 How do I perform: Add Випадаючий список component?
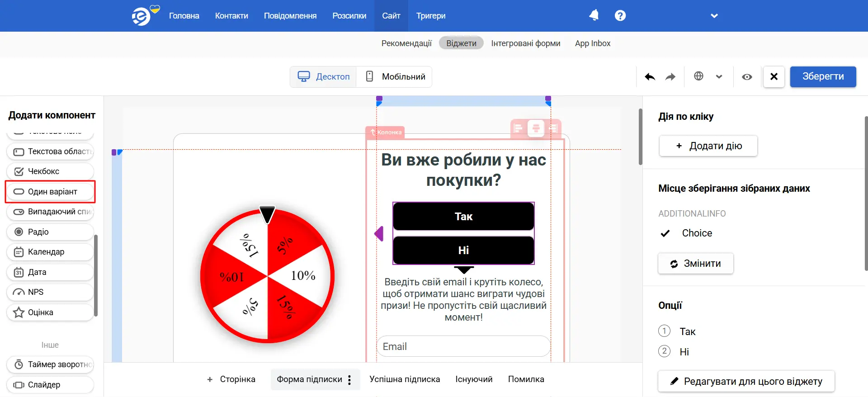click(50, 212)
